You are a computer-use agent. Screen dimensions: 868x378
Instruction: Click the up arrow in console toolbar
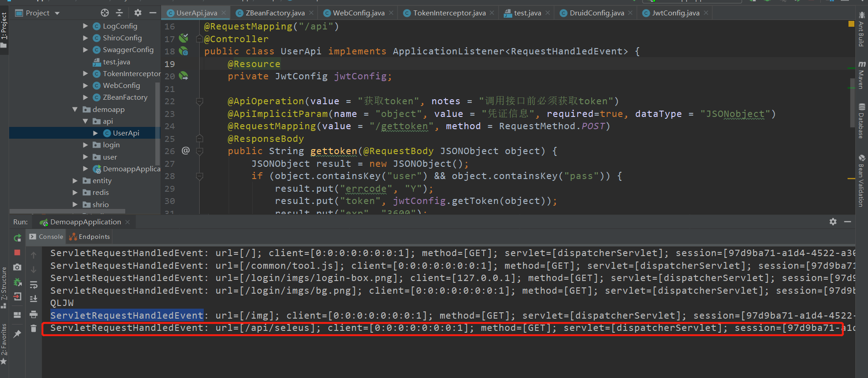tap(34, 255)
